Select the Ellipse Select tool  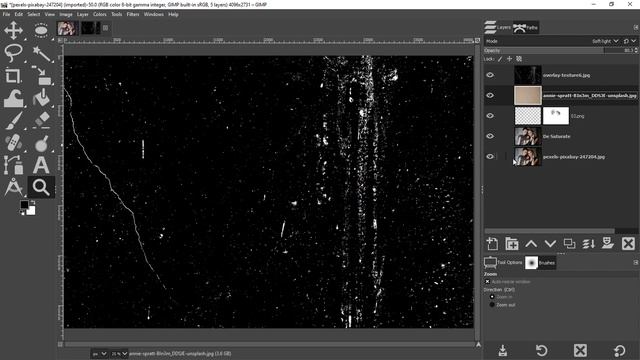pyautogui.click(x=41, y=31)
